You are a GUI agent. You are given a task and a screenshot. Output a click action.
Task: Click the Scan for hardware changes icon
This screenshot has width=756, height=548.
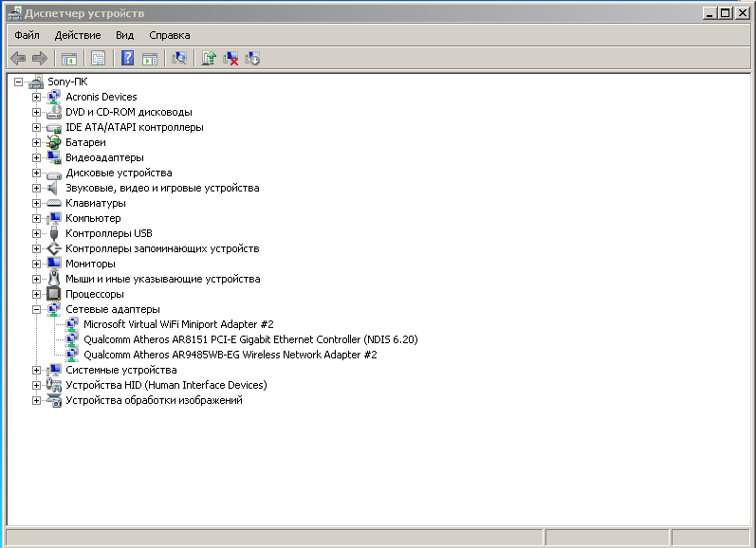pos(178,59)
